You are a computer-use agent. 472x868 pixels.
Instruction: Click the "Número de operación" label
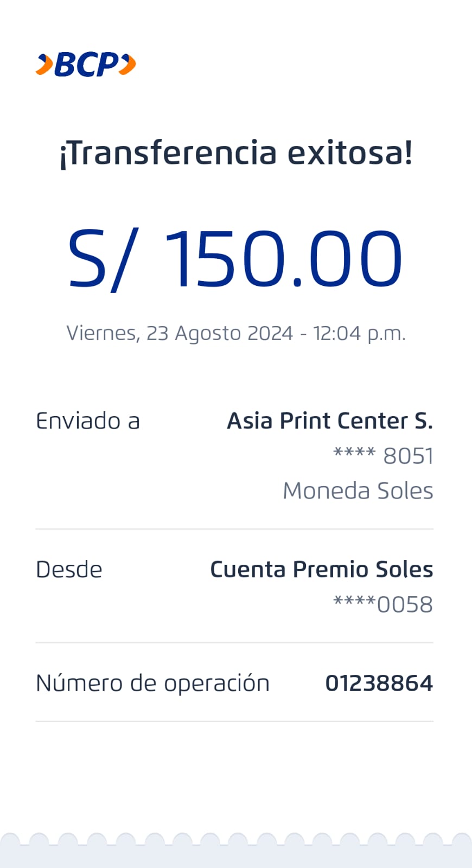pos(152,683)
